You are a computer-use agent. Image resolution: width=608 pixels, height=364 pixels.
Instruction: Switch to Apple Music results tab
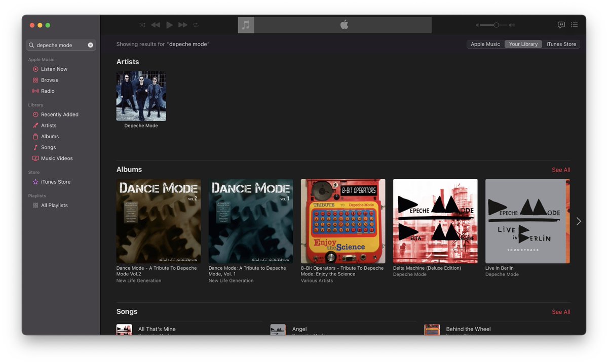(485, 44)
